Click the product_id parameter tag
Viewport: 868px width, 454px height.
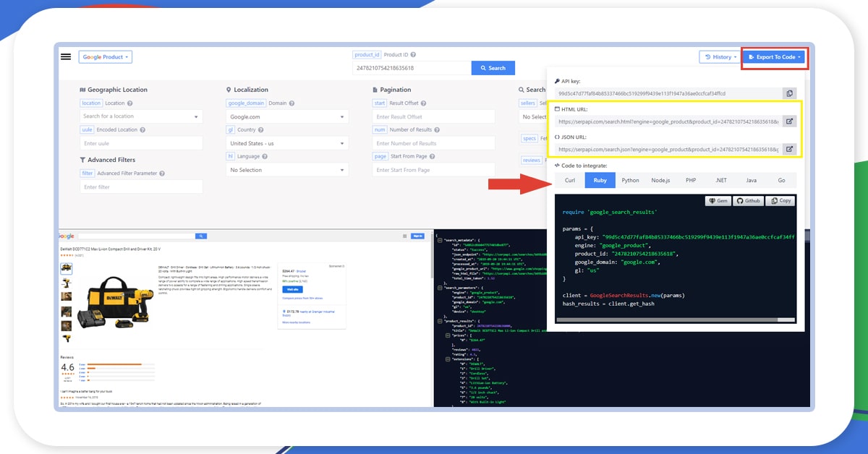[x=367, y=55]
